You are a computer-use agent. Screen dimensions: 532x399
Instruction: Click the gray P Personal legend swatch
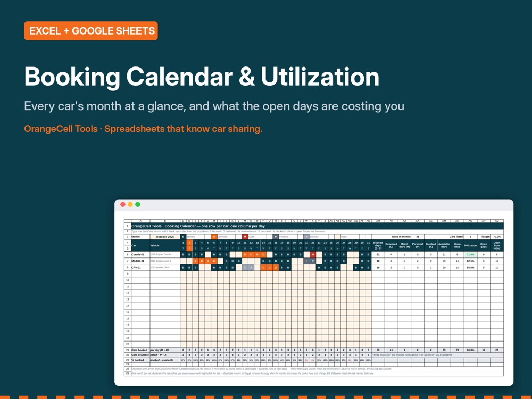point(276,237)
